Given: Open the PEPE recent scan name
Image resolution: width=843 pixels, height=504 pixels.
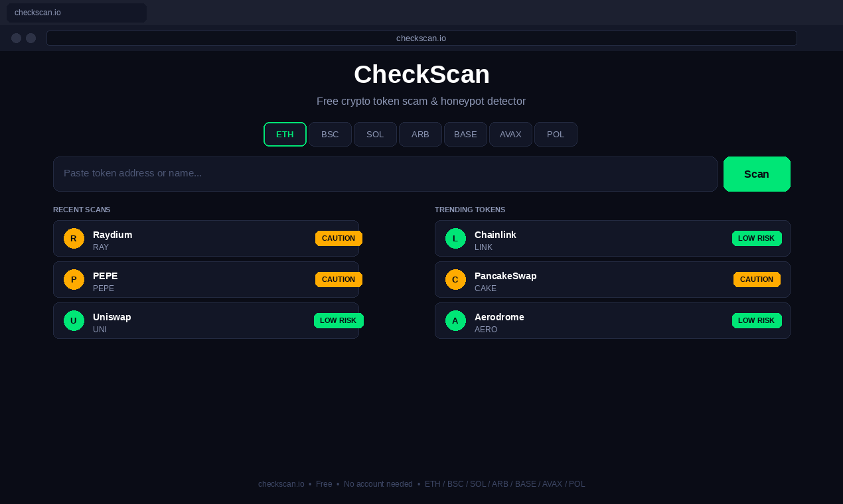Looking at the screenshot, I should 105,276.
